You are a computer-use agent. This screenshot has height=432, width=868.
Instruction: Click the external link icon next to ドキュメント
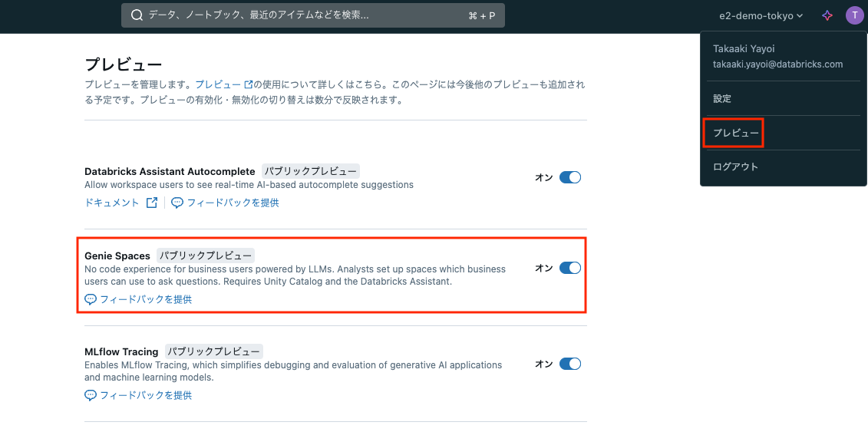152,203
